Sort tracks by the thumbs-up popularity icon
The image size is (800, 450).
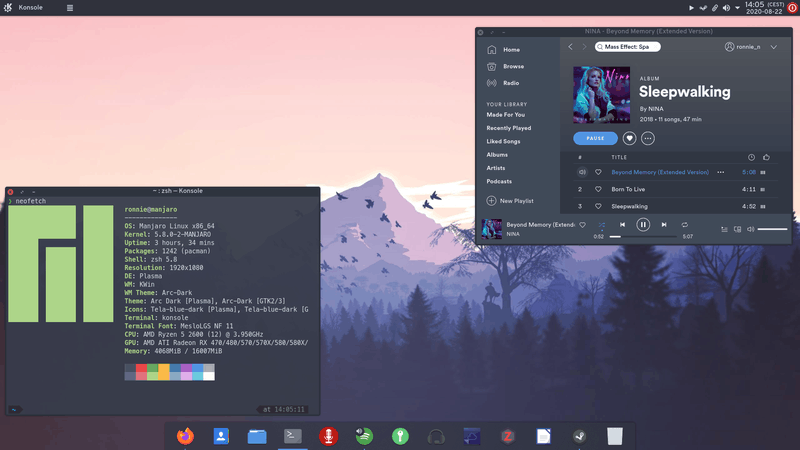766,157
